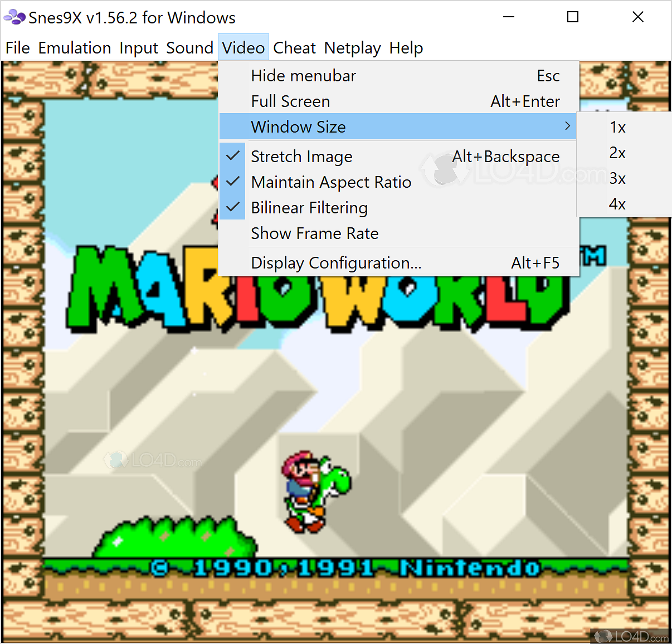Toggle the Stretch Image option
672x644 pixels.
(399, 157)
